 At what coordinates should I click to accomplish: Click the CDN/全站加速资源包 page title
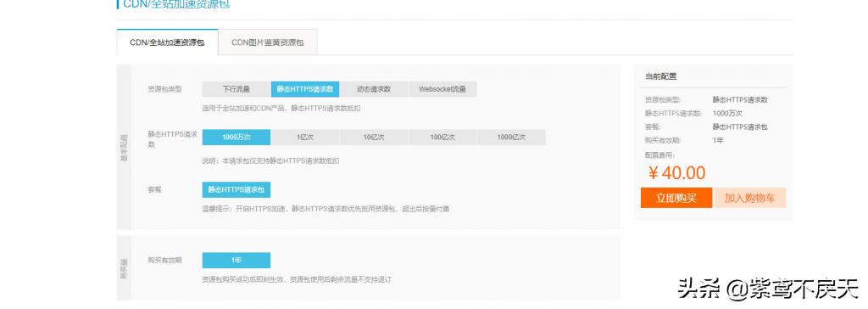click(x=176, y=4)
